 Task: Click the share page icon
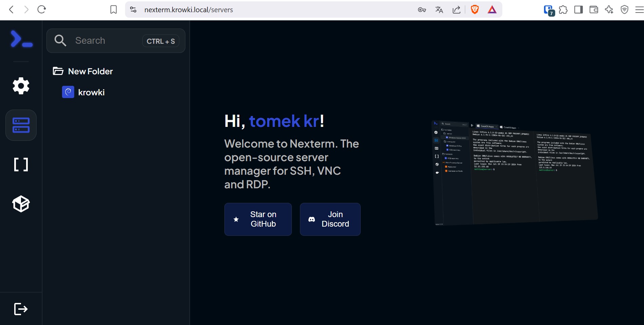click(x=457, y=10)
